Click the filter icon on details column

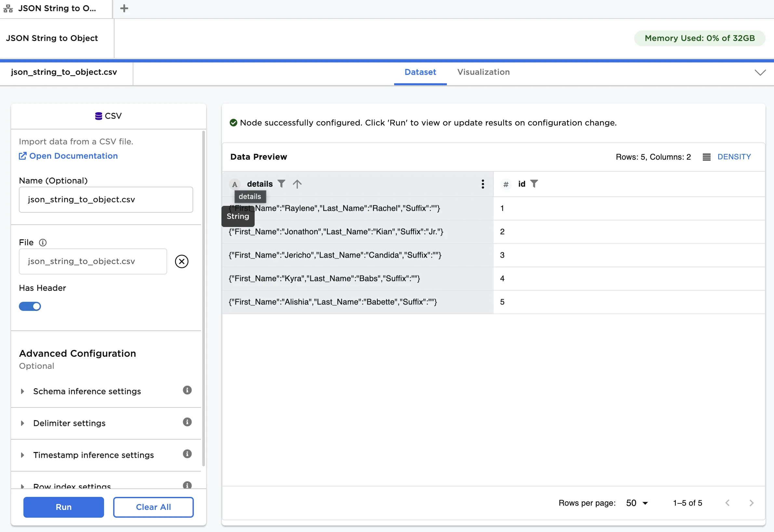click(281, 184)
